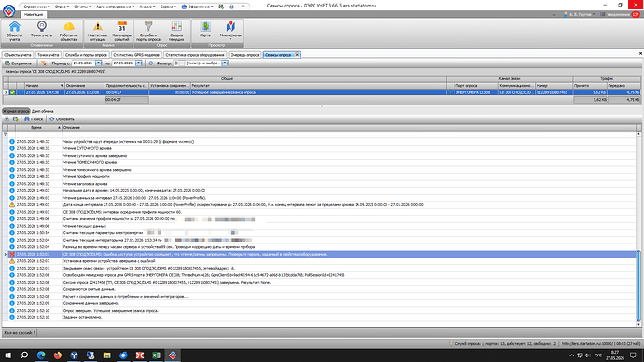The width and height of the screenshot is (644, 362).
Task: Open the Отчеты menu
Action: click(x=82, y=7)
